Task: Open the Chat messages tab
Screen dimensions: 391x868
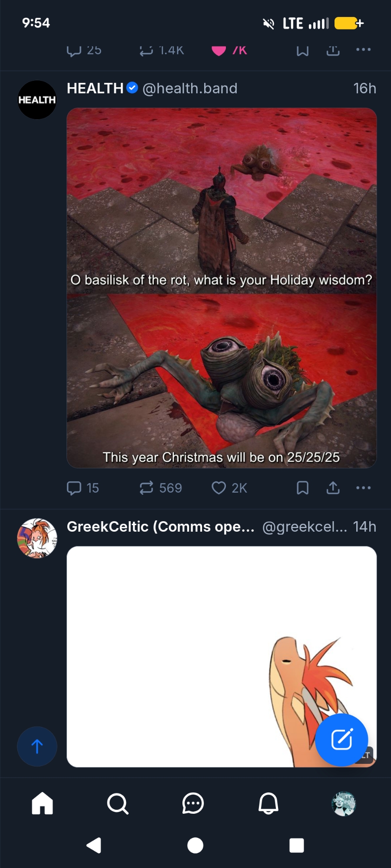Action: click(x=193, y=803)
